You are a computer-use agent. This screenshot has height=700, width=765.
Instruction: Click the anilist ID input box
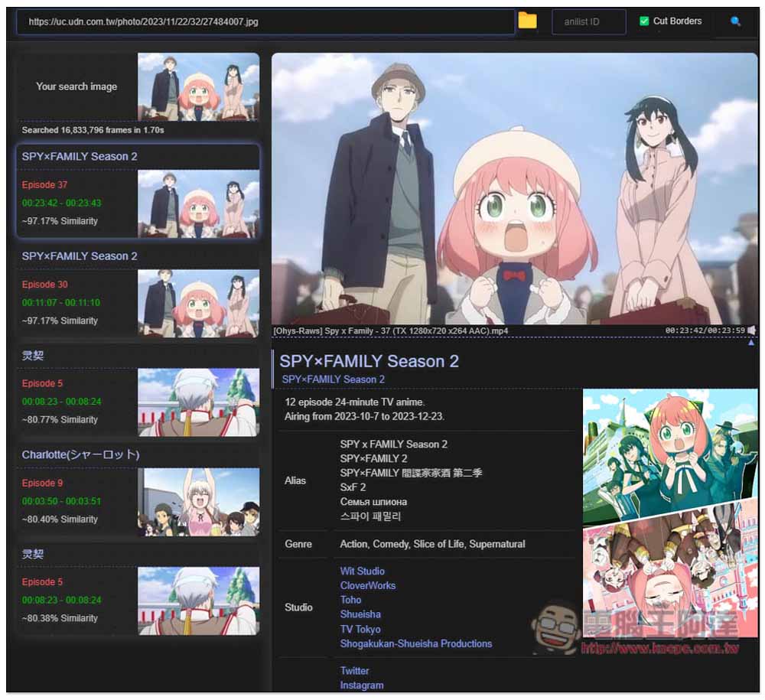click(x=589, y=22)
